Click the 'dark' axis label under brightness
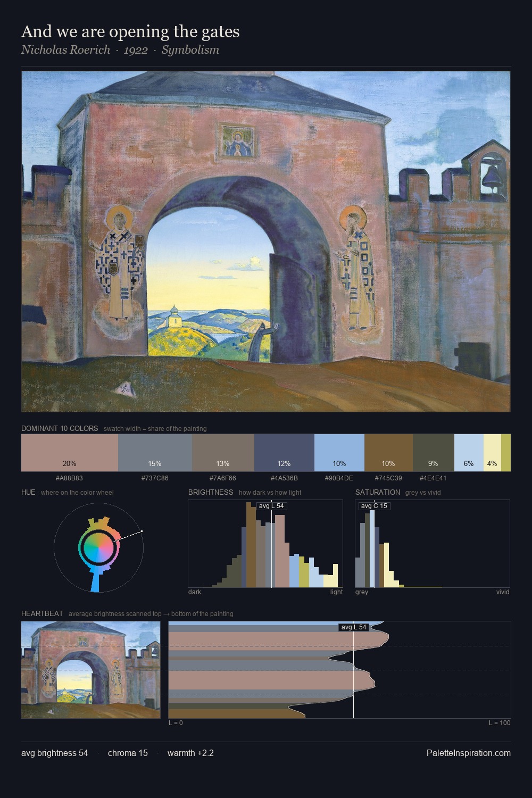This screenshot has height=798, width=532. pyautogui.click(x=195, y=592)
